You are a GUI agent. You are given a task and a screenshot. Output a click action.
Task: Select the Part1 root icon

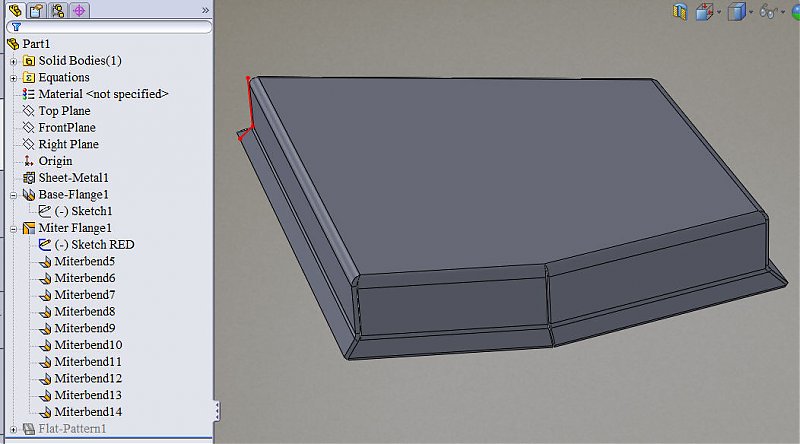[x=13, y=44]
